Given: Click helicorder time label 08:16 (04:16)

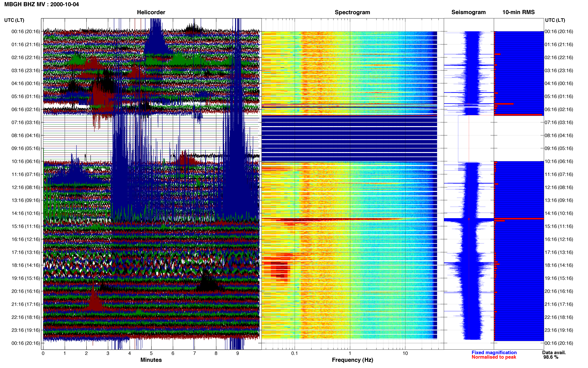Looking at the screenshot, I should [26, 135].
